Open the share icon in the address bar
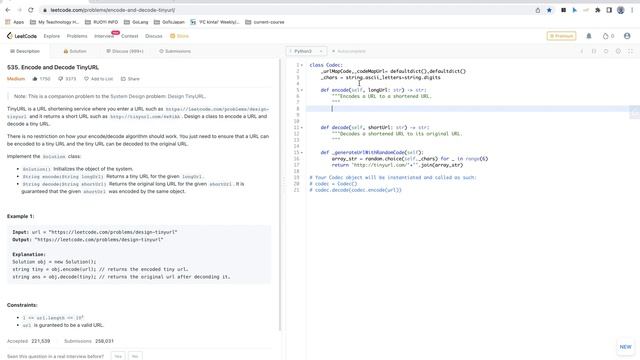Screen dimensions: 640x360 pos(538,10)
